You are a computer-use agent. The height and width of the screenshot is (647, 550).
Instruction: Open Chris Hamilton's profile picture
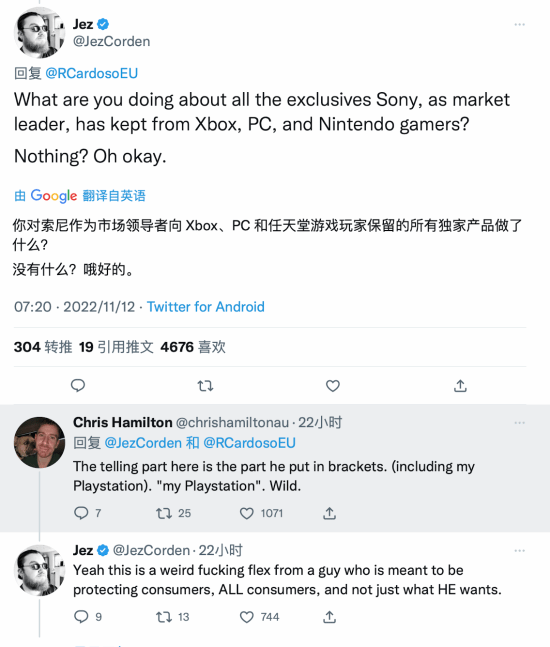coord(40,442)
